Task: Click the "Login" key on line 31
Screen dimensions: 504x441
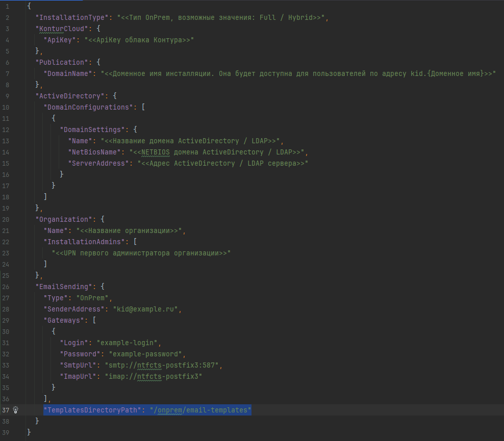Action: (74, 343)
